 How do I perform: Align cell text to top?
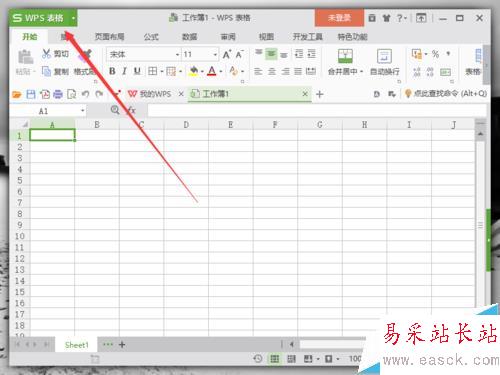259,53
